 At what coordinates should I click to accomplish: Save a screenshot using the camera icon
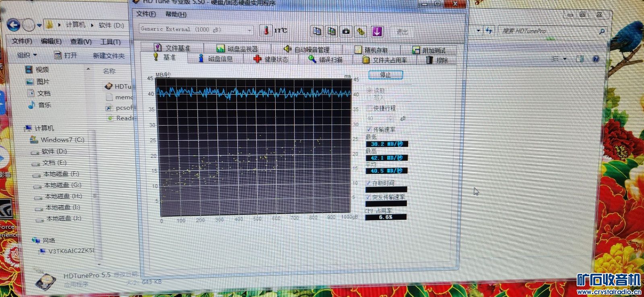[346, 31]
